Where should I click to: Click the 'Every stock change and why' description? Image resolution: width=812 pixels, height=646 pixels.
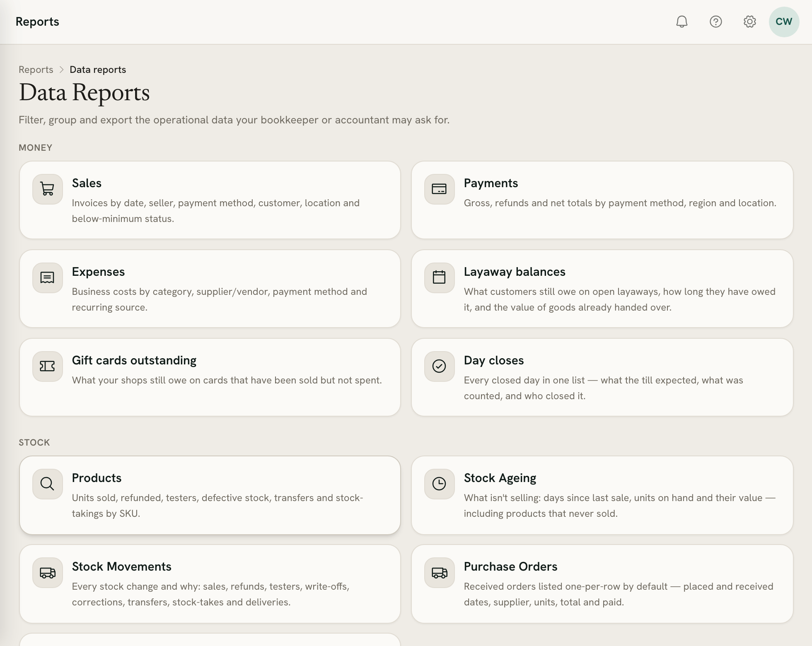tap(211, 594)
